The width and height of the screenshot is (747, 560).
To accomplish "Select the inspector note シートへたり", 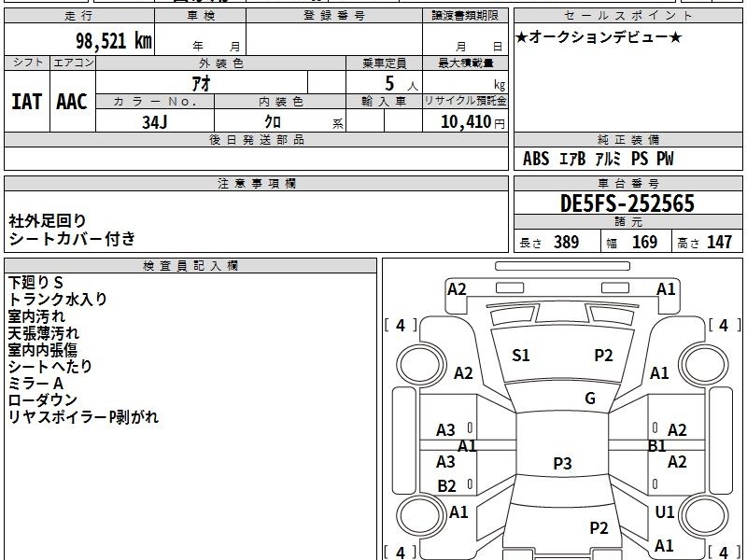I will 50,367.
